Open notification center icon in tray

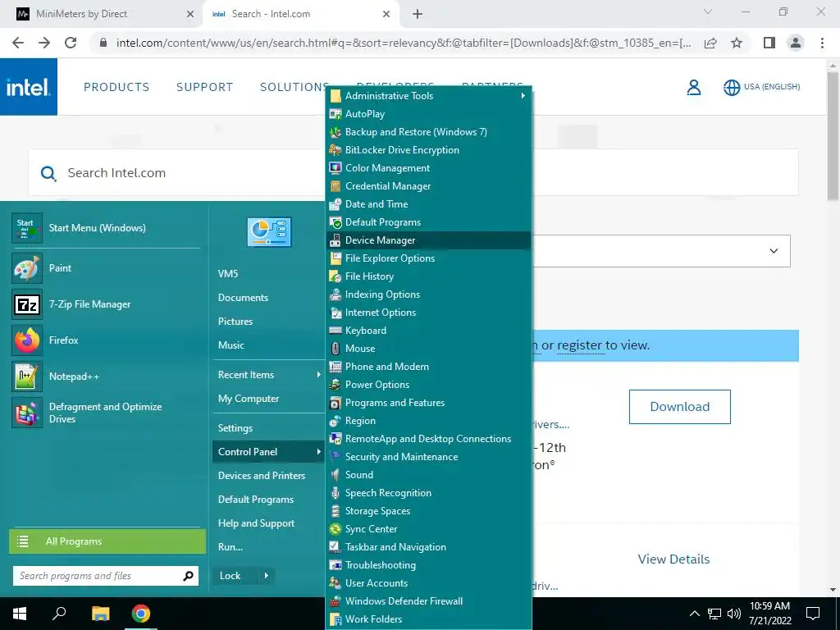[x=813, y=614]
